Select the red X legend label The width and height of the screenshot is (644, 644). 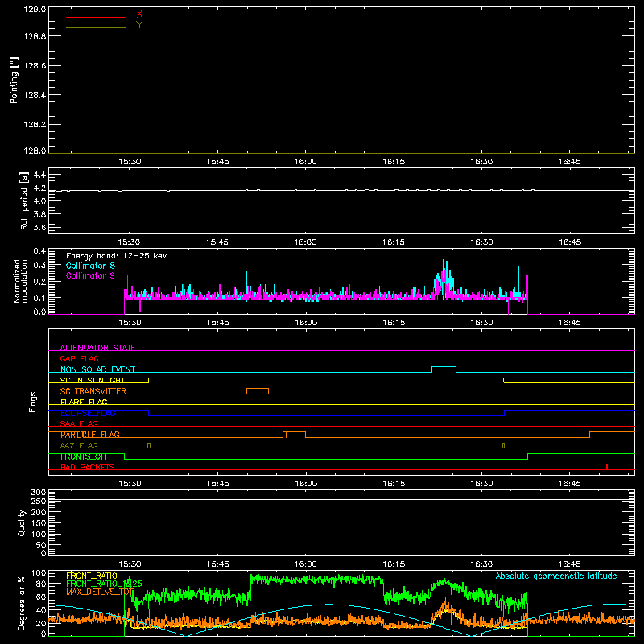click(139, 14)
